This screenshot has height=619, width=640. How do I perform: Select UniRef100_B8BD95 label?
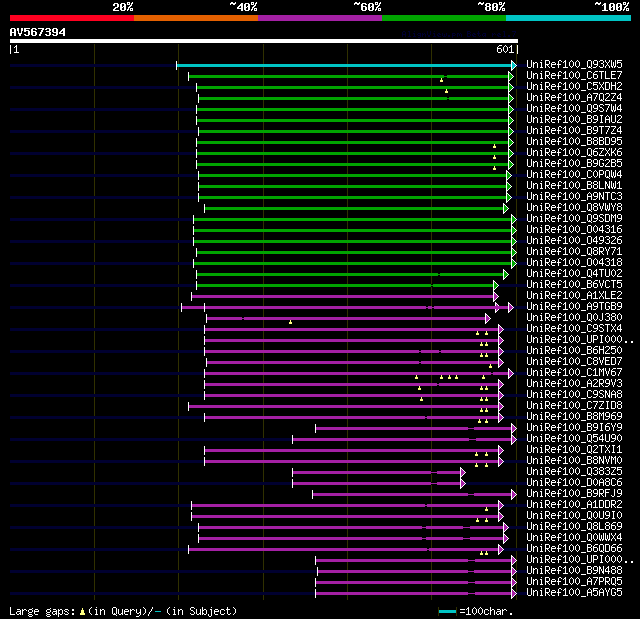[x=574, y=142]
